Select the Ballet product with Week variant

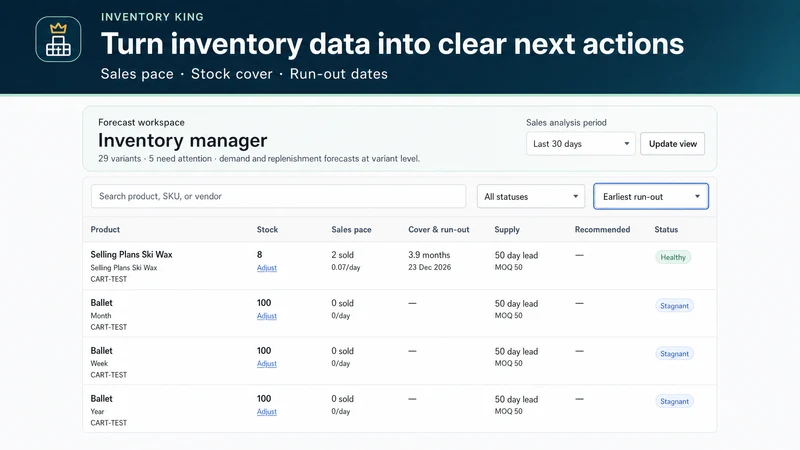pos(102,351)
